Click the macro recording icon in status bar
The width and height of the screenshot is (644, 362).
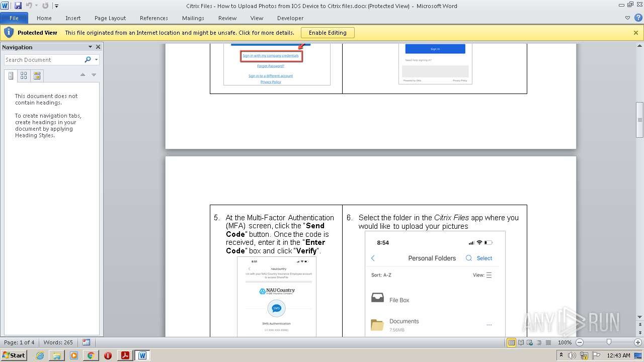tap(87, 342)
